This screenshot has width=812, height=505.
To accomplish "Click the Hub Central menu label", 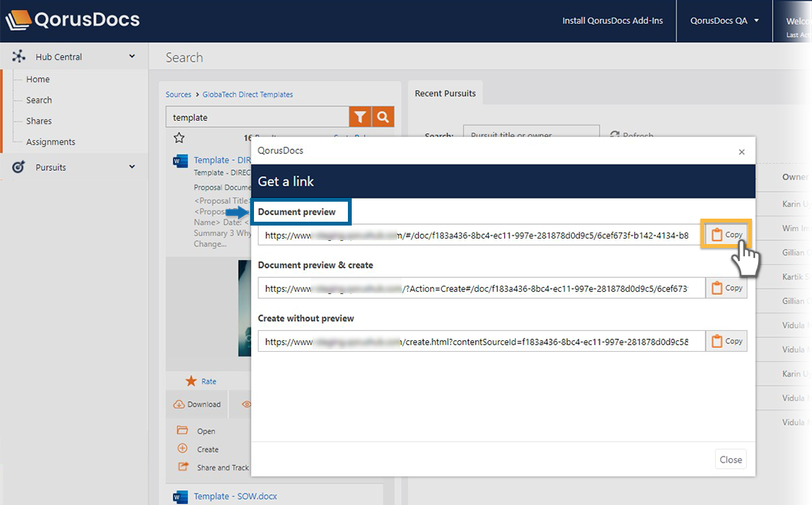I will click(58, 57).
